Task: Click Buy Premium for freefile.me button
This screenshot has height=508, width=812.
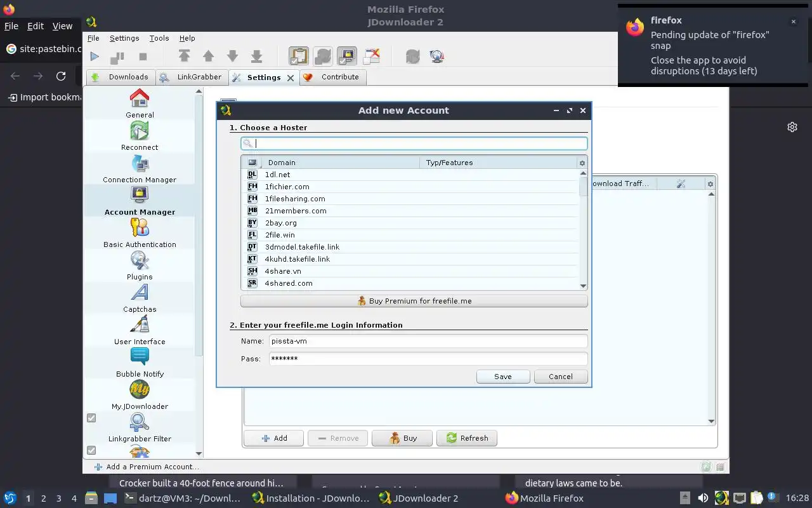Action: pyautogui.click(x=414, y=301)
